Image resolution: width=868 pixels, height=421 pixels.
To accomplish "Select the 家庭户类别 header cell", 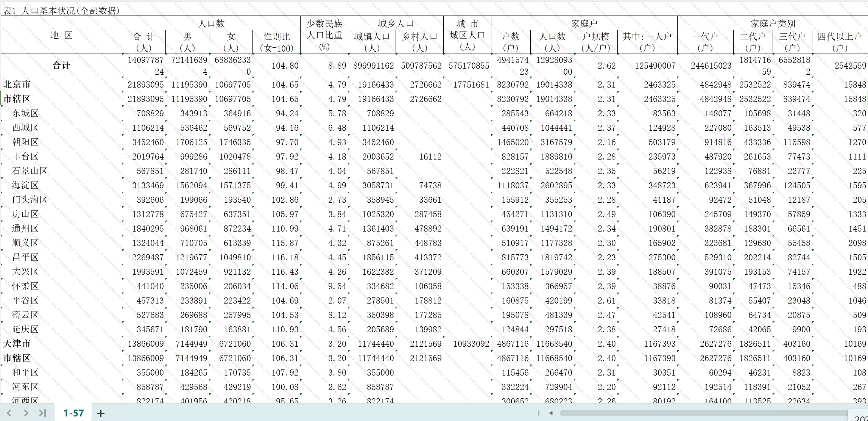I will 772,23.
